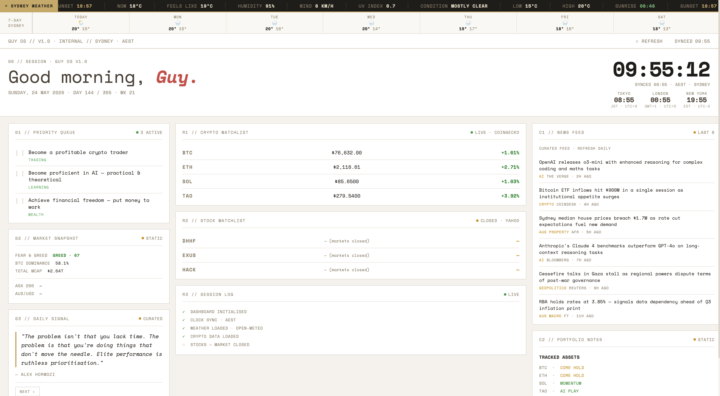The width and height of the screenshot is (720, 396).
Task: Select the SOL row in crypto watchlist
Action: pyautogui.click(x=351, y=181)
